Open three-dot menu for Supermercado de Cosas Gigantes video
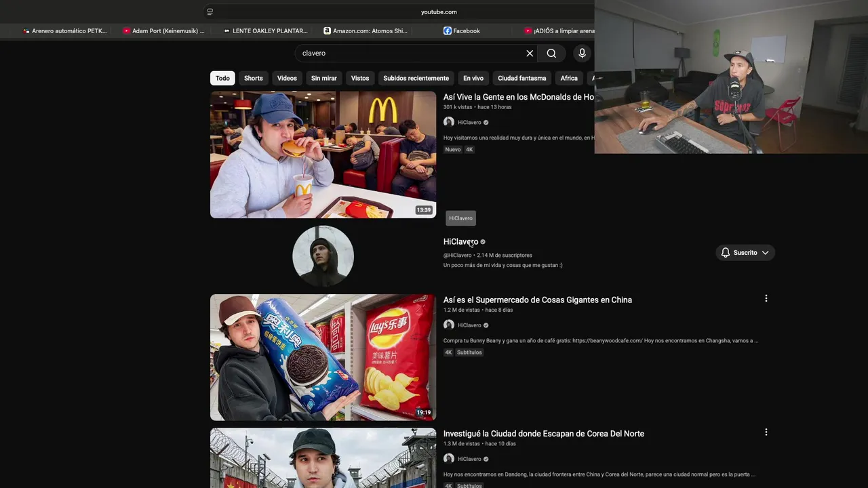Image resolution: width=868 pixels, height=488 pixels. click(766, 298)
